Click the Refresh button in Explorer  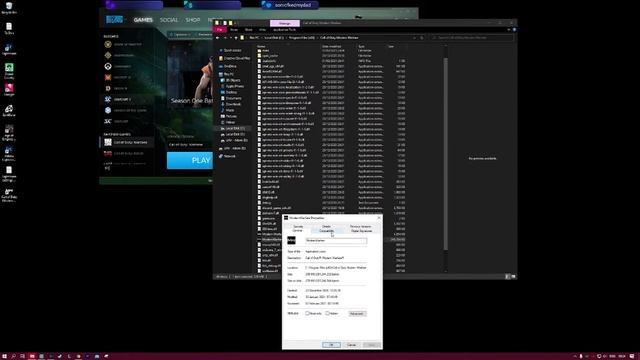(x=422, y=38)
